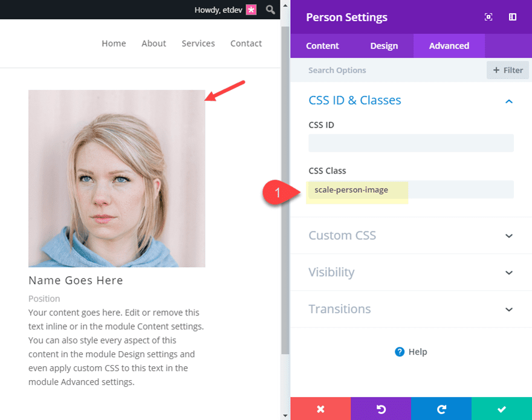The height and width of the screenshot is (420, 532).
Task: Expand modal fullscreen via the expand icon
Action: pyautogui.click(x=488, y=17)
